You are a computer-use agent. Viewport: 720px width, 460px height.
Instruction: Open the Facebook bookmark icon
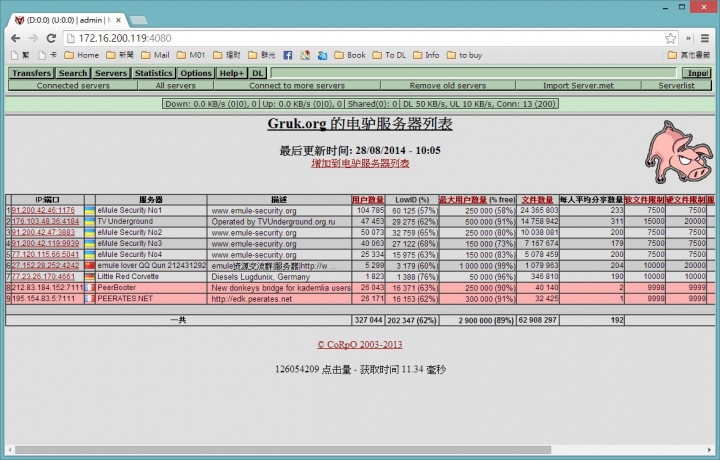(287, 55)
